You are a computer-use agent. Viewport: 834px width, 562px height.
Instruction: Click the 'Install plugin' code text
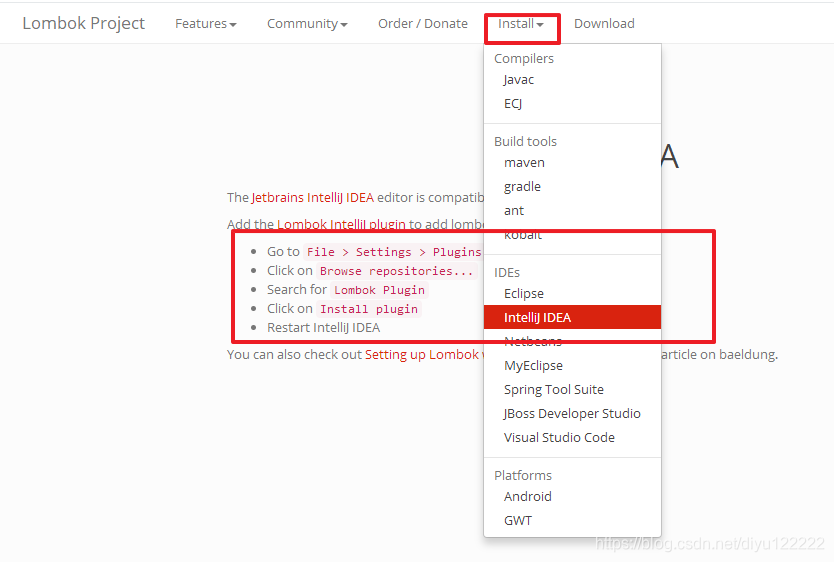point(369,309)
